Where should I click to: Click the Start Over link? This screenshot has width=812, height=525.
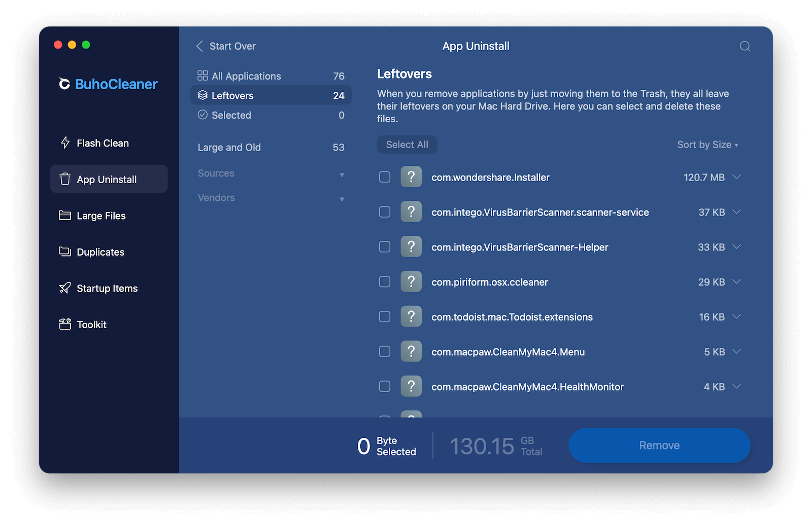(x=232, y=46)
